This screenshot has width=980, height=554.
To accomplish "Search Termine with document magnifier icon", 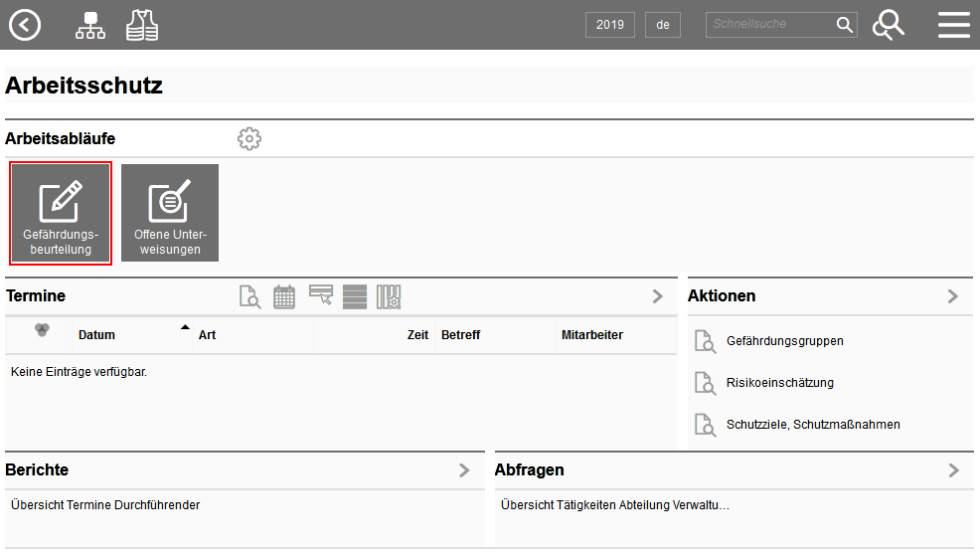I will [x=250, y=297].
